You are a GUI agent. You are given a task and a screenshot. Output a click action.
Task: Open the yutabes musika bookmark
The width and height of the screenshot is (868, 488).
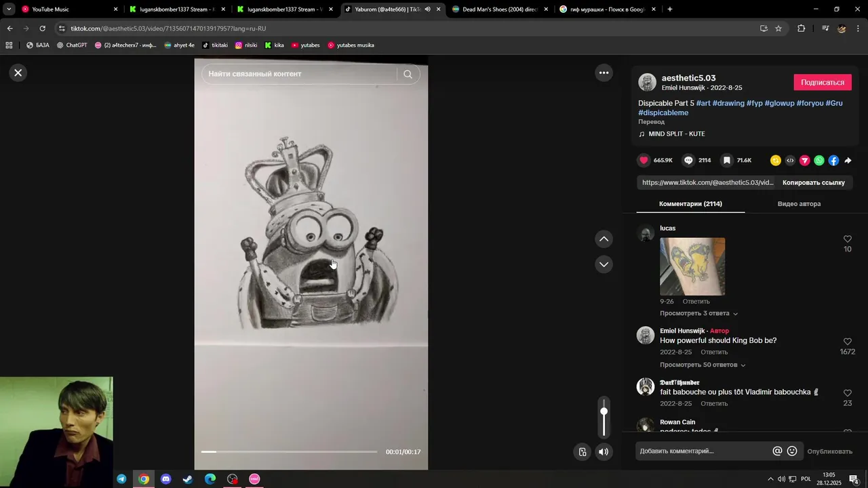click(x=351, y=45)
